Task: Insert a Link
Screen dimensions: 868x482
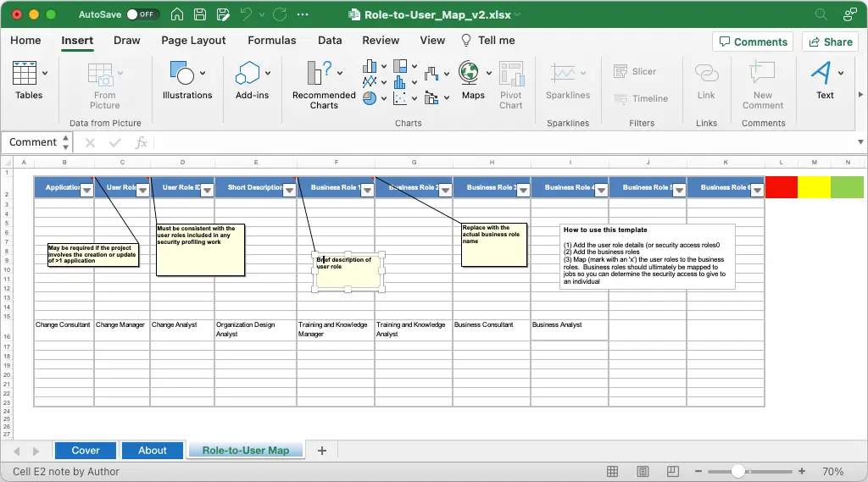Action: [706, 80]
